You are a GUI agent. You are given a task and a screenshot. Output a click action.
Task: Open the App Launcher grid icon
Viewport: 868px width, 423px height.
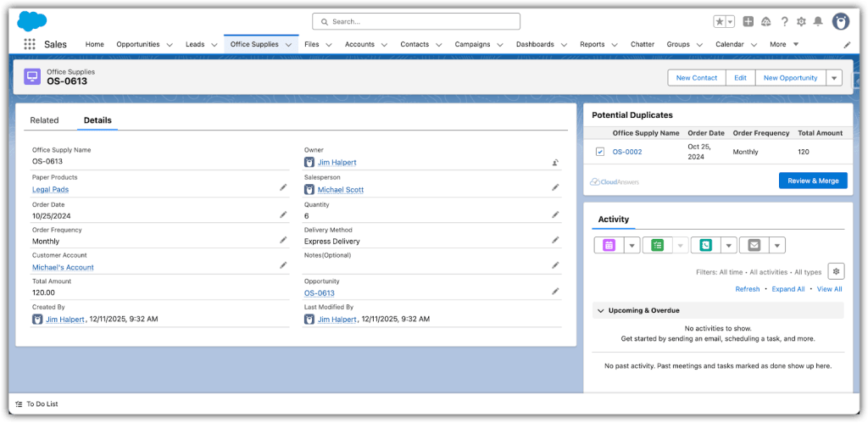[x=30, y=44]
